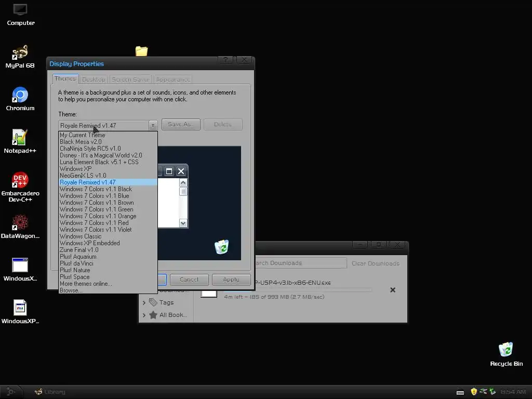This screenshot has width=532, height=399.
Task: Choose Windows 7 Colors v1.1 Red
Action: (108, 223)
